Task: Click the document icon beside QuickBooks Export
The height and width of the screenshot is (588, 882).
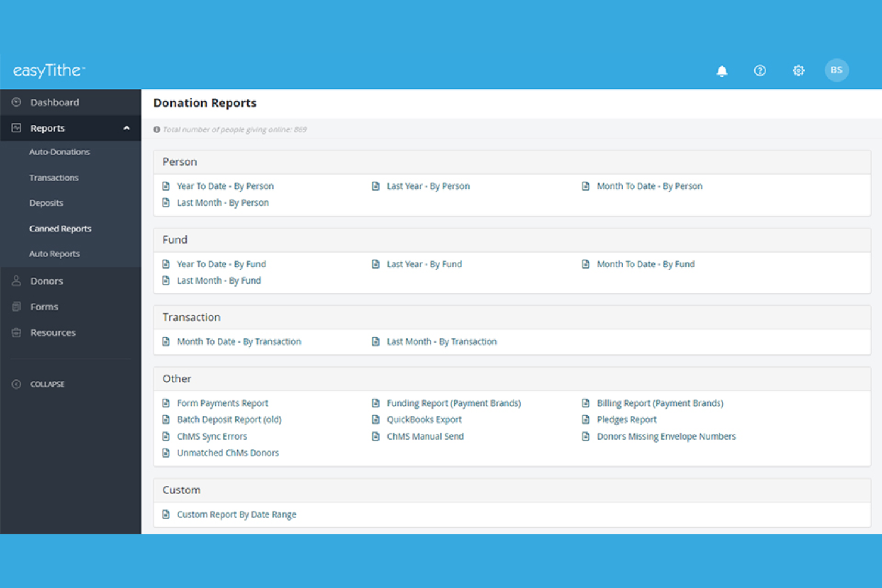Action: pyautogui.click(x=375, y=419)
